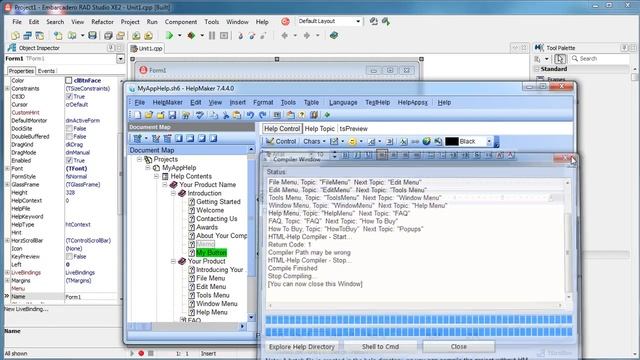Viewport: 640px width, 360px height.
Task: Click the Shell to Cmd button
Action: (380, 347)
